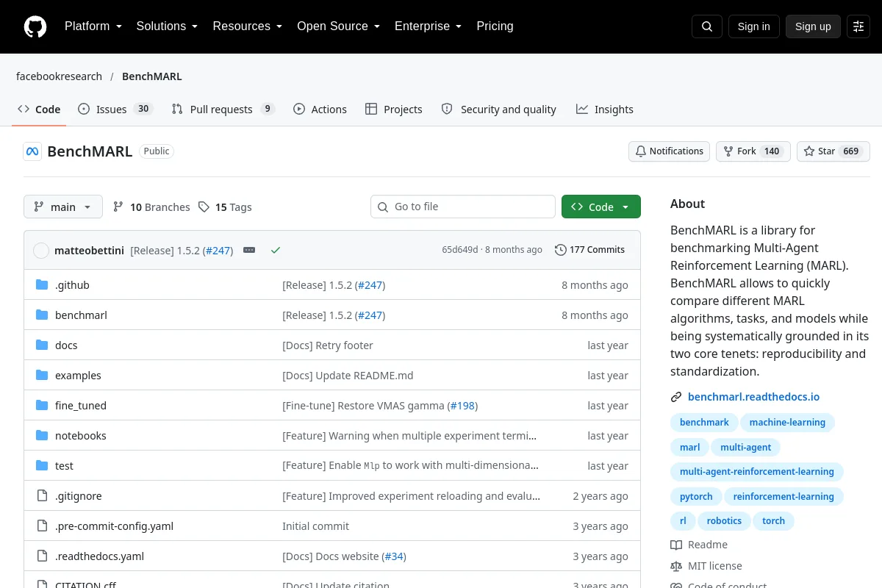Open the Initial commit message
The height and width of the screenshot is (588, 882).
(315, 526)
